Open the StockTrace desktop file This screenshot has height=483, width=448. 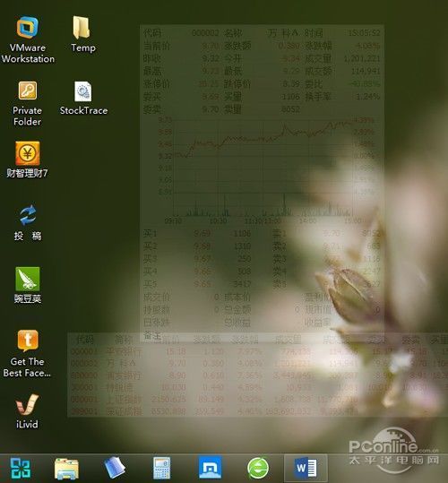pyautogui.click(x=83, y=98)
